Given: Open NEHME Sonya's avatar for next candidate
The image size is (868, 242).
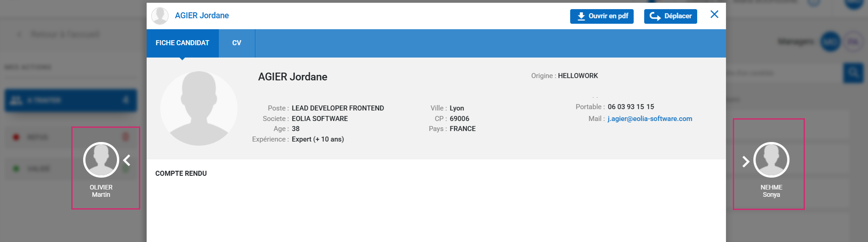Looking at the screenshot, I should [x=771, y=160].
